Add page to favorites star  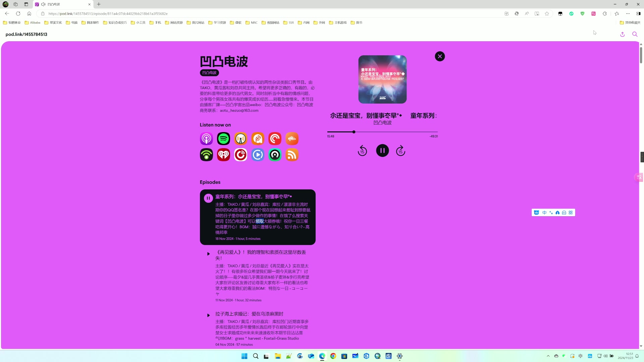click(547, 14)
